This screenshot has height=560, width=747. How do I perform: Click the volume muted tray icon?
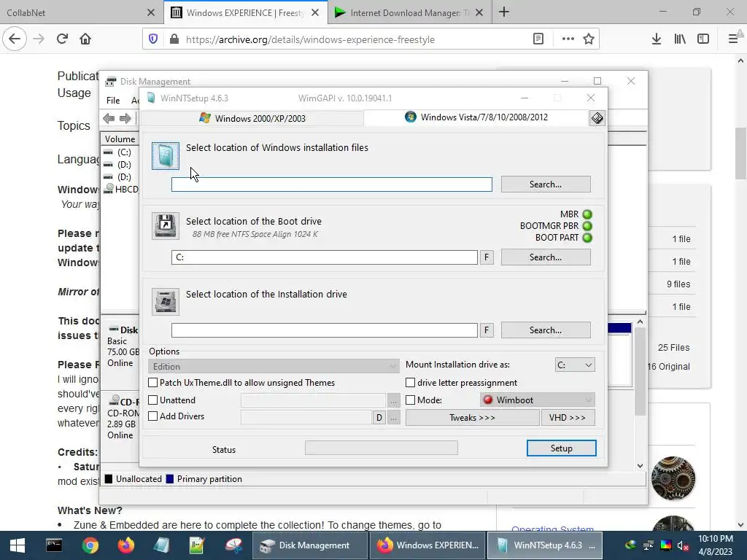[x=683, y=545]
